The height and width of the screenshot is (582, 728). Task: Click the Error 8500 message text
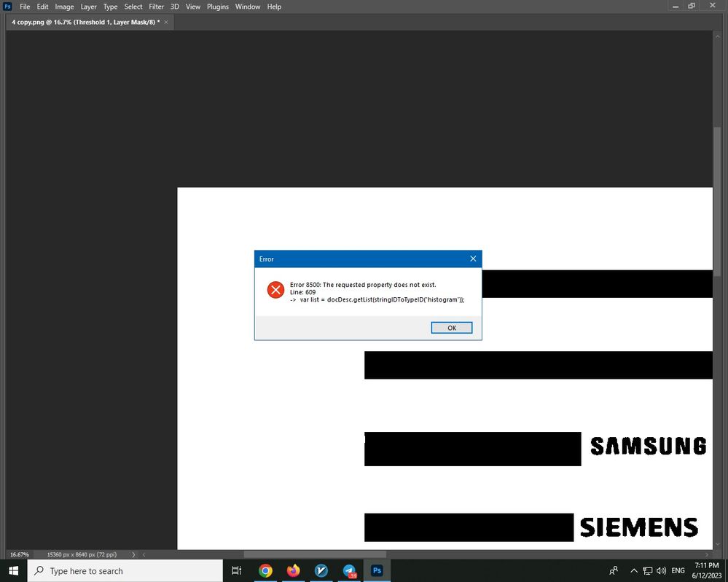[363, 285]
